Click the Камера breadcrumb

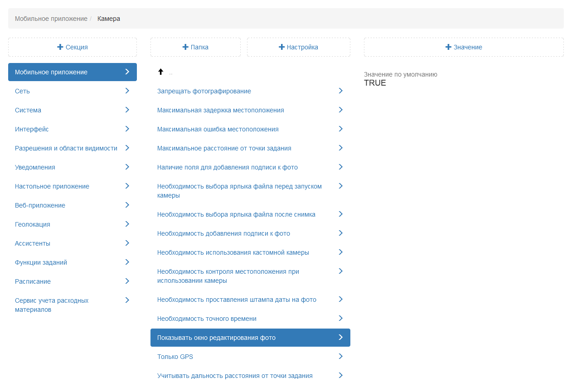point(109,19)
